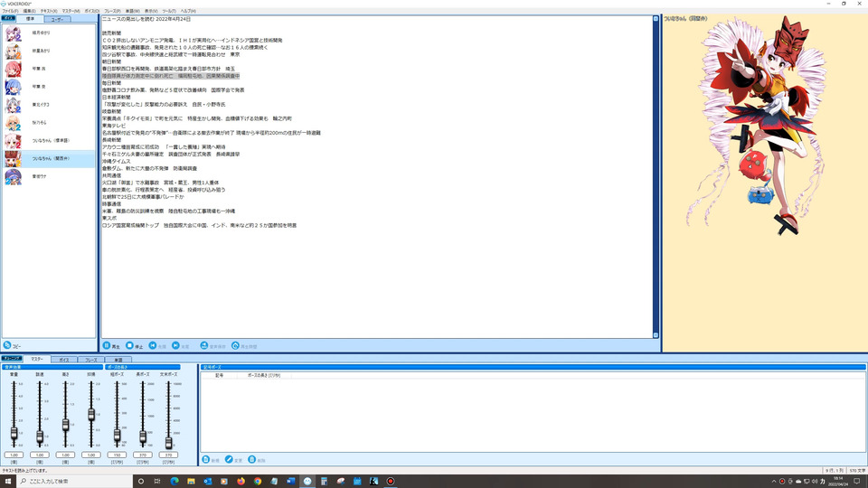Open the ツール menu
868x488 pixels.
point(169,11)
